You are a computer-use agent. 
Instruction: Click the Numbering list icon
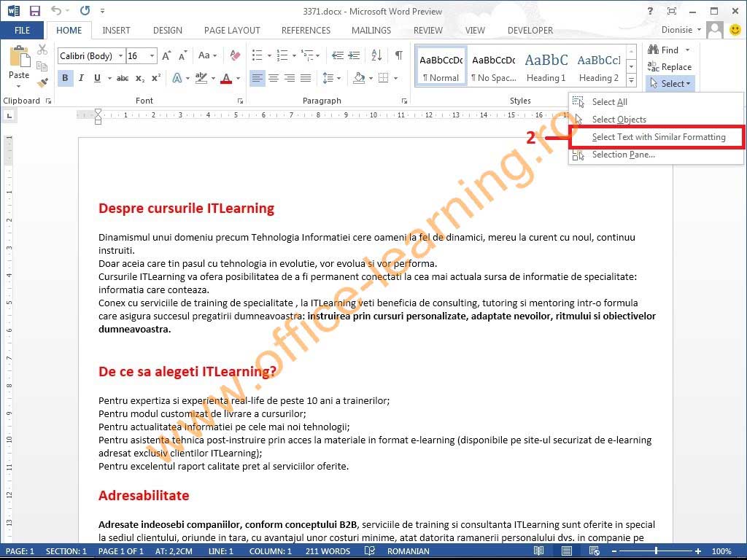click(x=282, y=55)
